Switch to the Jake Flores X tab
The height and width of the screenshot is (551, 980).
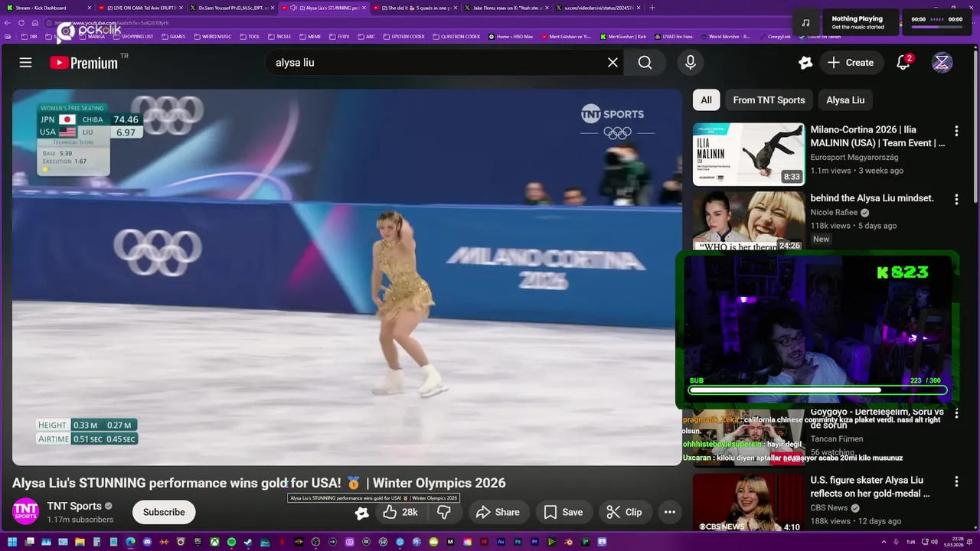(507, 8)
